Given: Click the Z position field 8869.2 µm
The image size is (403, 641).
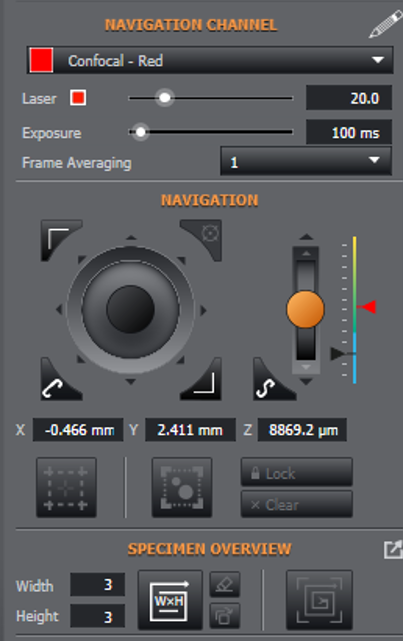Looking at the screenshot, I should (302, 430).
